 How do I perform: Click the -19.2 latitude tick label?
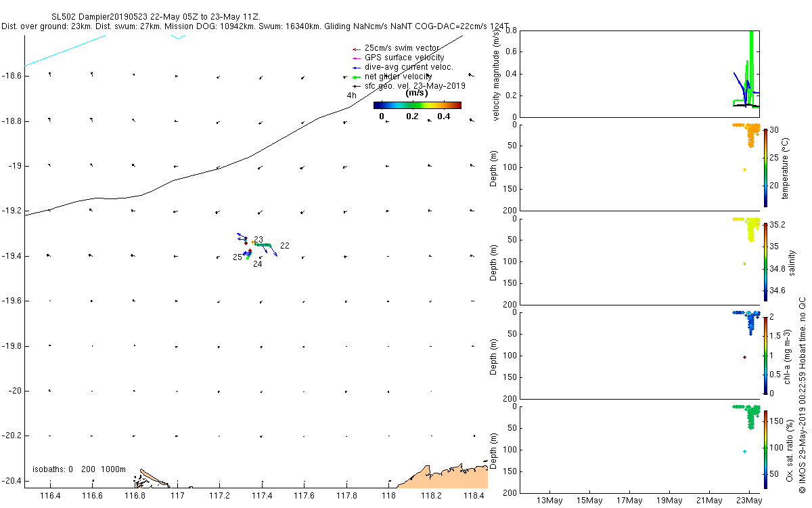pos(12,211)
